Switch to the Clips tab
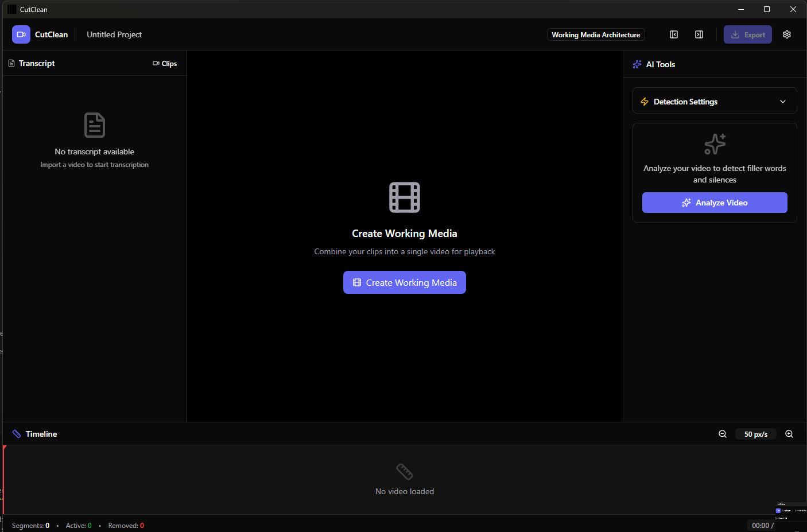This screenshot has height=532, width=807. (x=165, y=64)
